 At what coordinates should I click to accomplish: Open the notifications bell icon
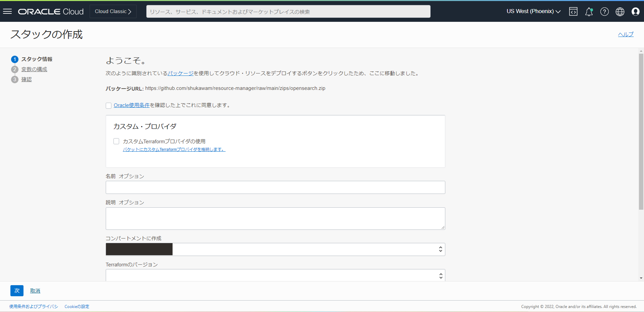pyautogui.click(x=589, y=12)
